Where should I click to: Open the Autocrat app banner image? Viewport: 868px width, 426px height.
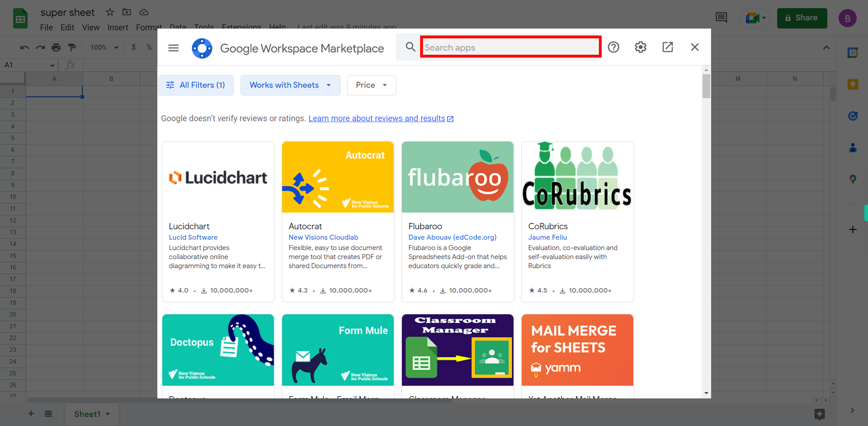click(338, 177)
